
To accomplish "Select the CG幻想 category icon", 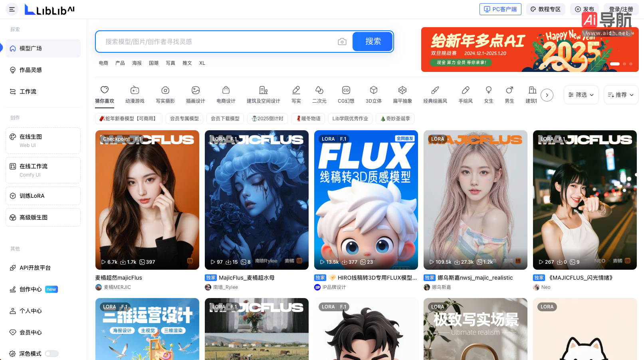I will point(346,90).
